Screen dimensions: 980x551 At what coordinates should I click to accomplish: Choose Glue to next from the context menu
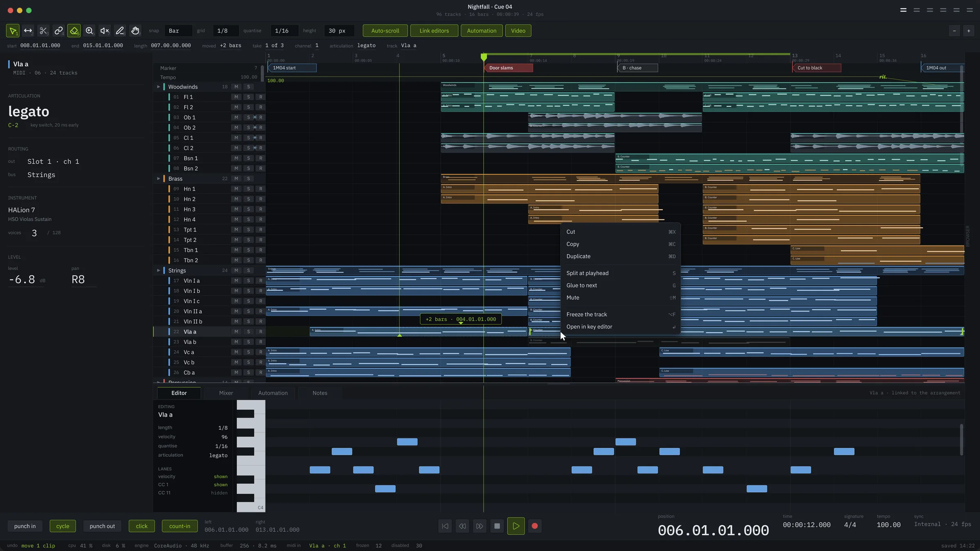pos(620,285)
